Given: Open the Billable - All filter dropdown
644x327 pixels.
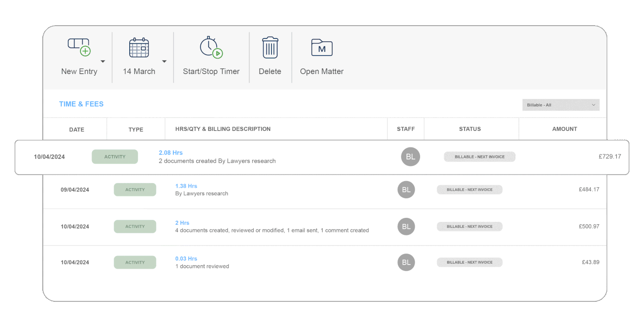Looking at the screenshot, I should pos(560,105).
